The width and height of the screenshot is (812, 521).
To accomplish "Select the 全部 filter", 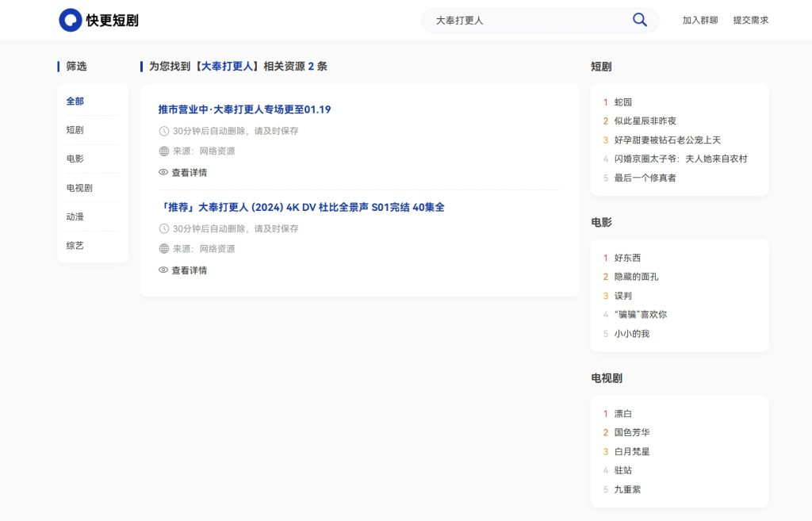I will [75, 101].
